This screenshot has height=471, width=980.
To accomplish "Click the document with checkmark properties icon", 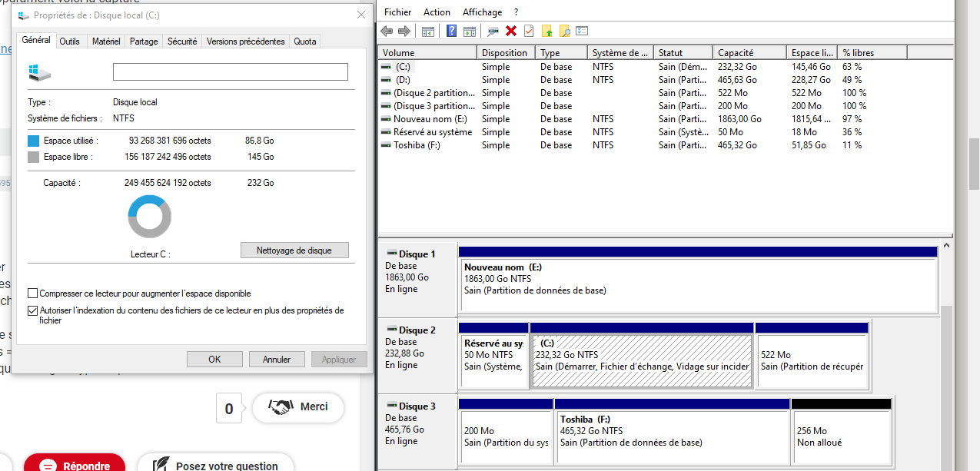I will tap(529, 31).
